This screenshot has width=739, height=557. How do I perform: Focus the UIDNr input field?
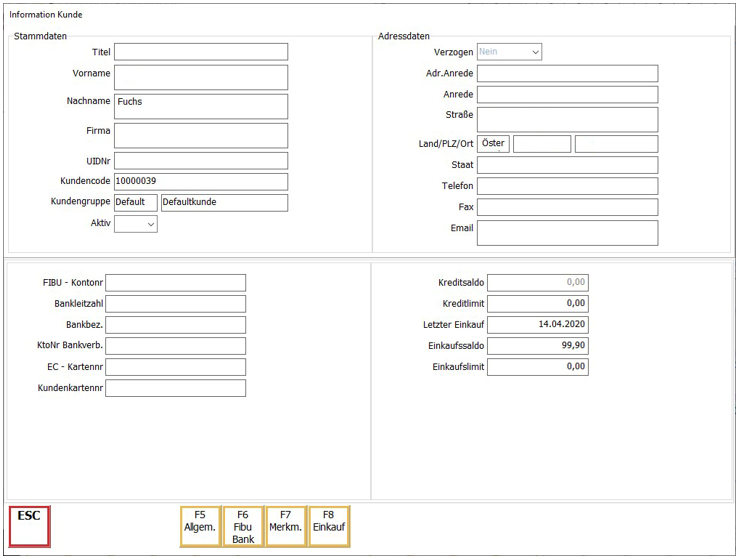tap(201, 161)
